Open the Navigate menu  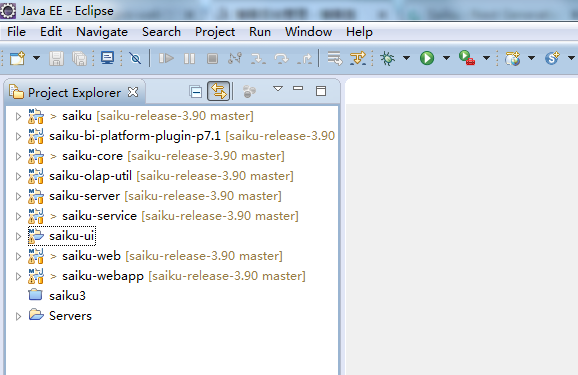pos(102,32)
